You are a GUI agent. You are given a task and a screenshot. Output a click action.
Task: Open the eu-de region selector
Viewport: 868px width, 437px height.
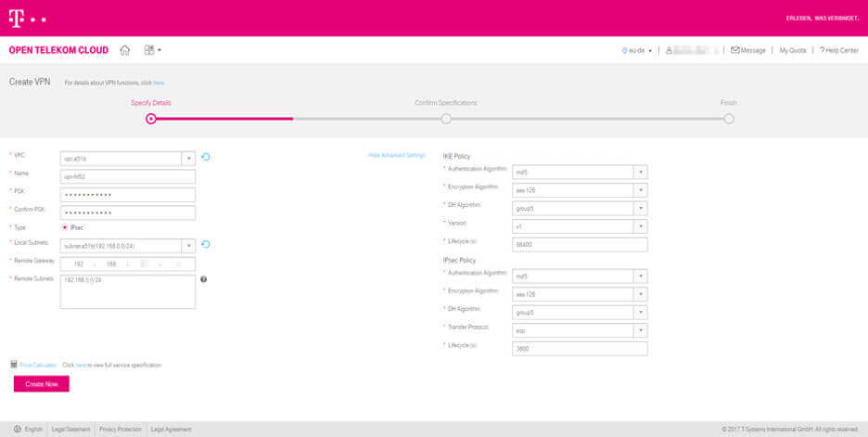pos(638,50)
